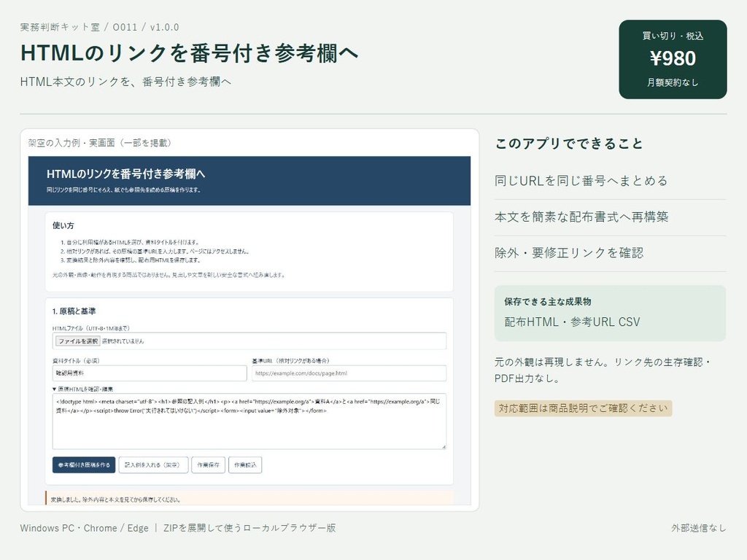Click the blue app banner title
This screenshot has width=747, height=560.
[x=125, y=174]
